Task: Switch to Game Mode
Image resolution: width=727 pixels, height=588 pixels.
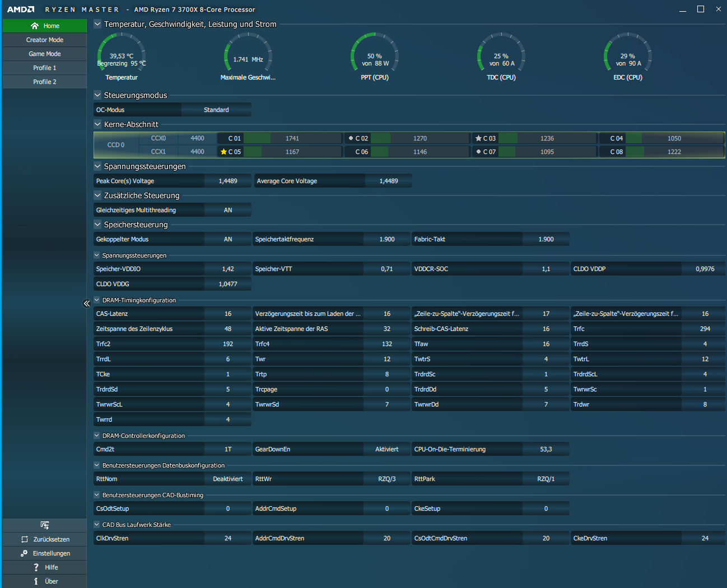Action: point(45,54)
